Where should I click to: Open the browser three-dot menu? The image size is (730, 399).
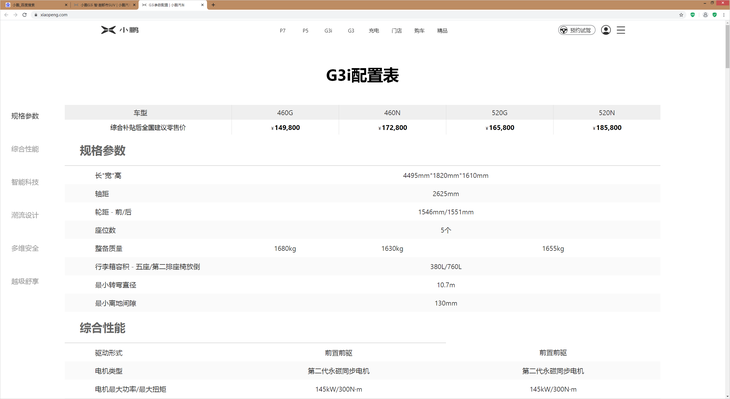point(723,15)
